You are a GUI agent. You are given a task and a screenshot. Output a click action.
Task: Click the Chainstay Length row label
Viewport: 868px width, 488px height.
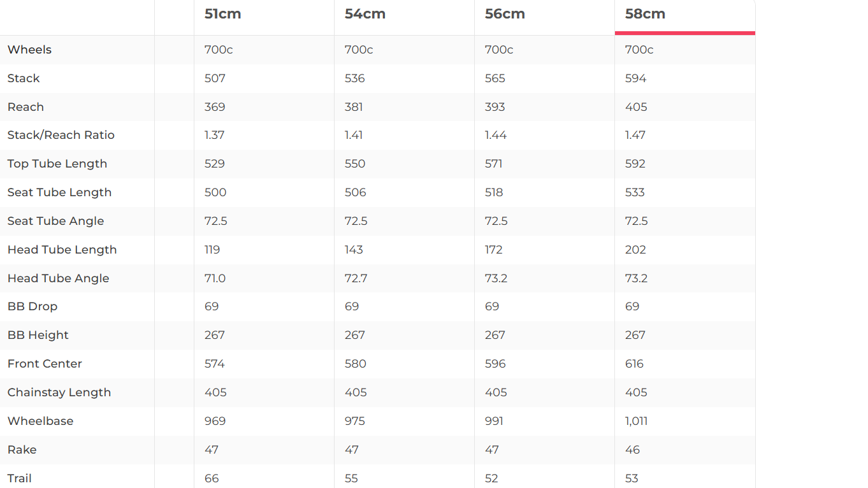59,392
